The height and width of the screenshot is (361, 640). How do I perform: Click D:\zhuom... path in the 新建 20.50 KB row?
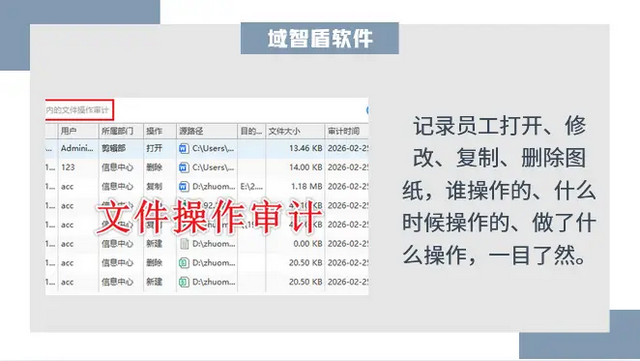[x=214, y=282]
